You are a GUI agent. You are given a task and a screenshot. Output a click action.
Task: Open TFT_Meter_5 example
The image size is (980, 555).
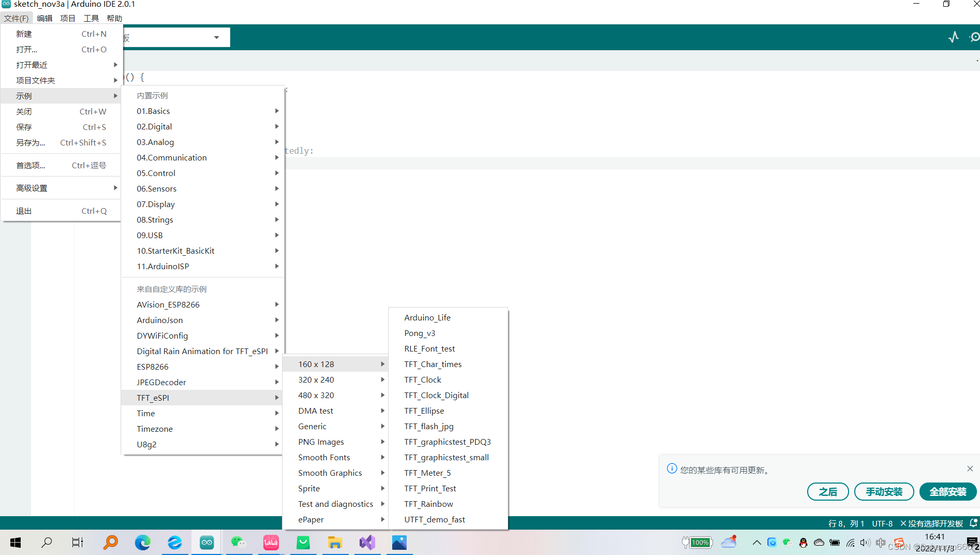click(x=448, y=473)
